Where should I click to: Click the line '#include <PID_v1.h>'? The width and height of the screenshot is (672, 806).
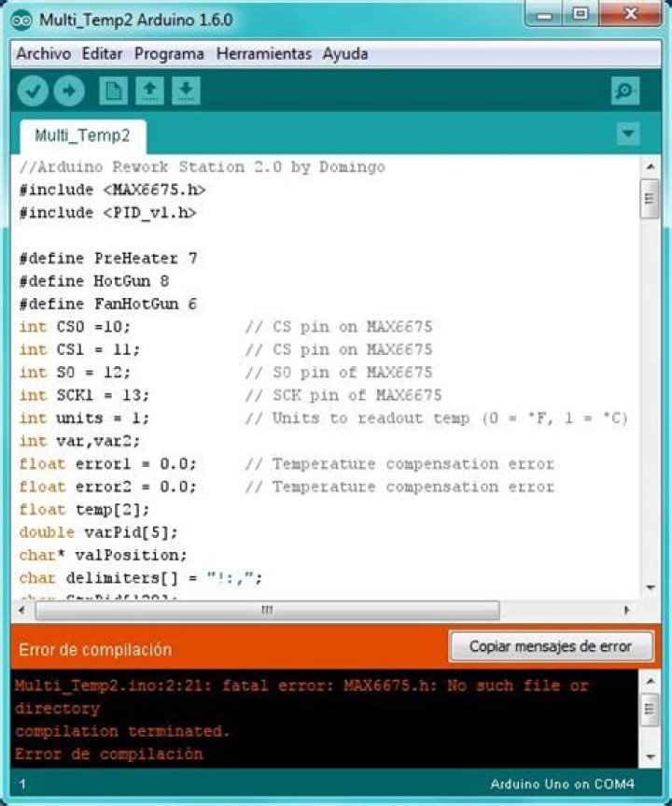click(107, 213)
